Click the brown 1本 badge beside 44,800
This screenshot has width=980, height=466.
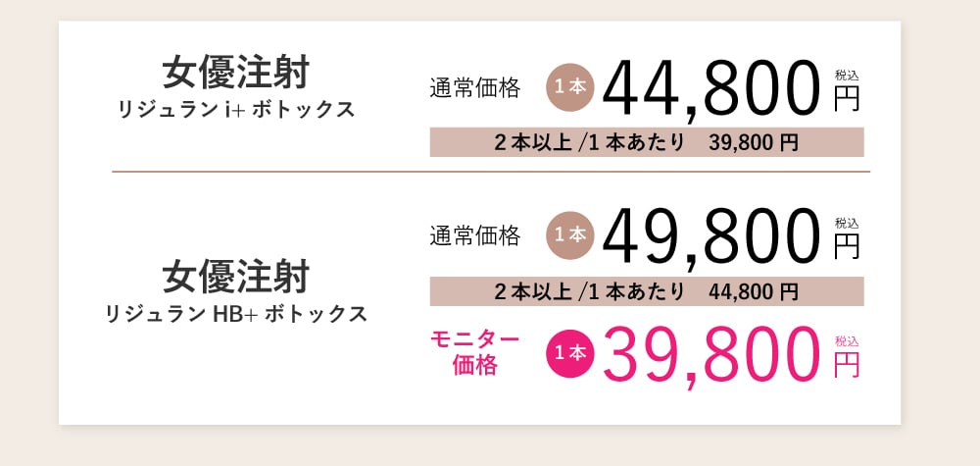(570, 87)
